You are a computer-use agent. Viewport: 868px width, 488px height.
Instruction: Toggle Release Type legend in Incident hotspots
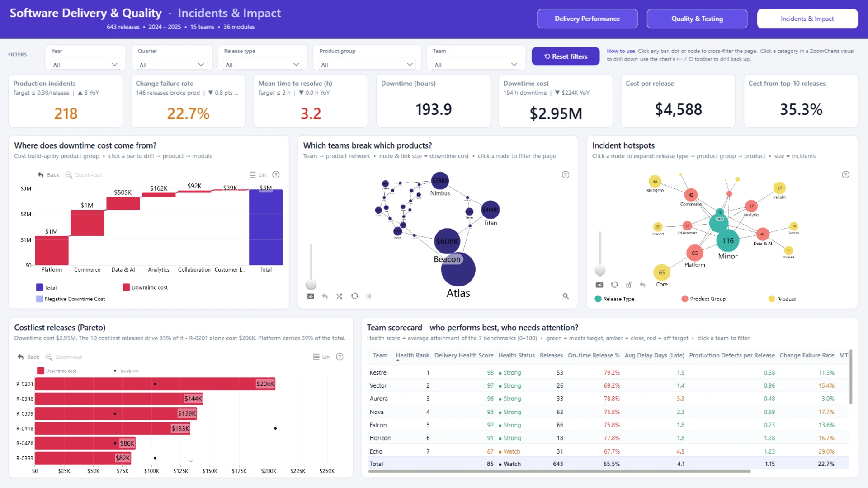coord(614,299)
